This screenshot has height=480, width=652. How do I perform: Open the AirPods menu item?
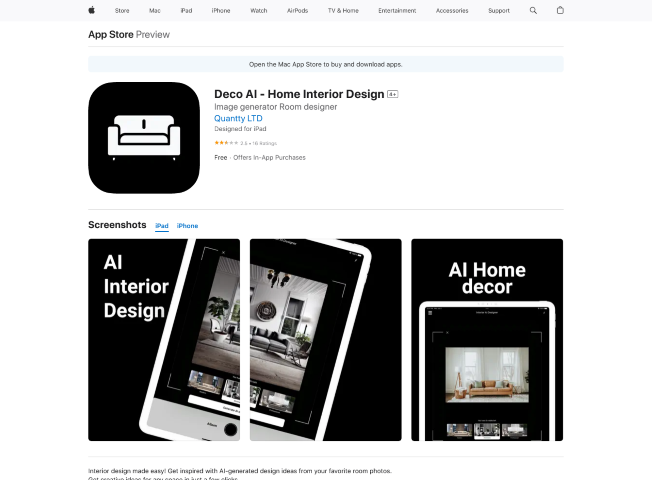(297, 11)
